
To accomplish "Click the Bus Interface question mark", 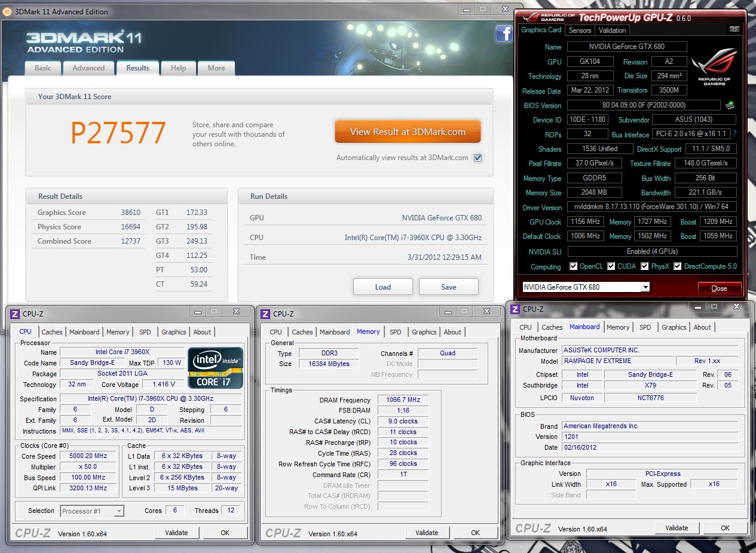I will (734, 134).
